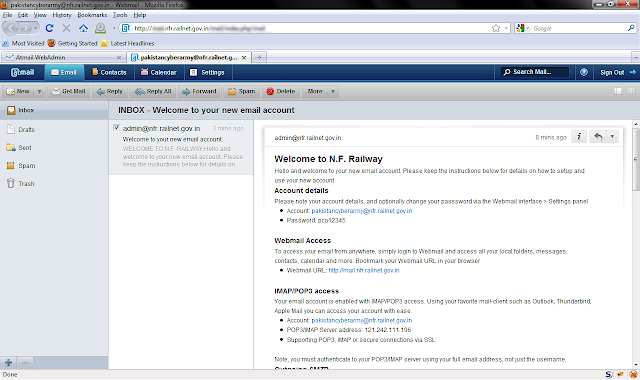Viewport: 640px width, 380px height.
Task: Open the Trash folder
Action: [54, 184]
